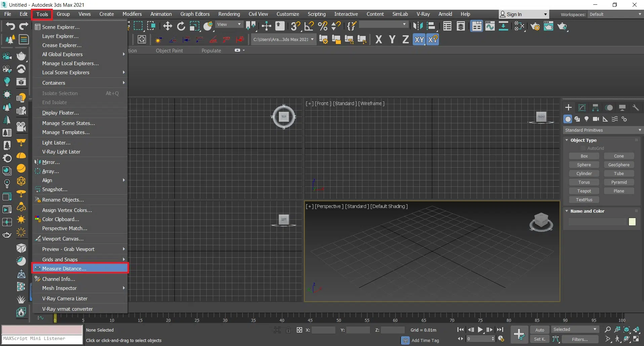Image resolution: width=644 pixels, height=346 pixels.
Task: Toggle the Angle Snap icon
Action: [309, 26]
